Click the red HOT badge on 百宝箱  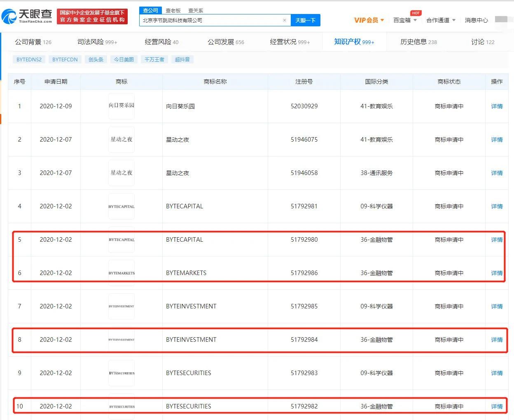(x=416, y=13)
